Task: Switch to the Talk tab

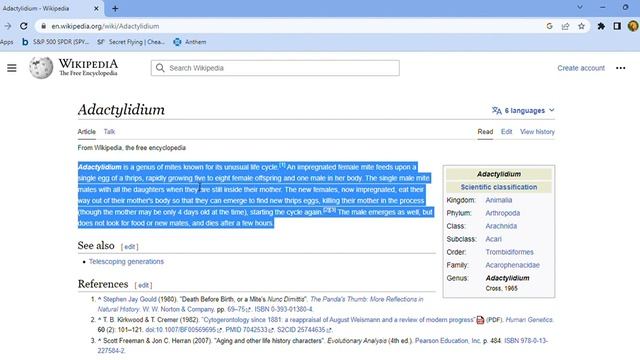Action: coord(109,132)
